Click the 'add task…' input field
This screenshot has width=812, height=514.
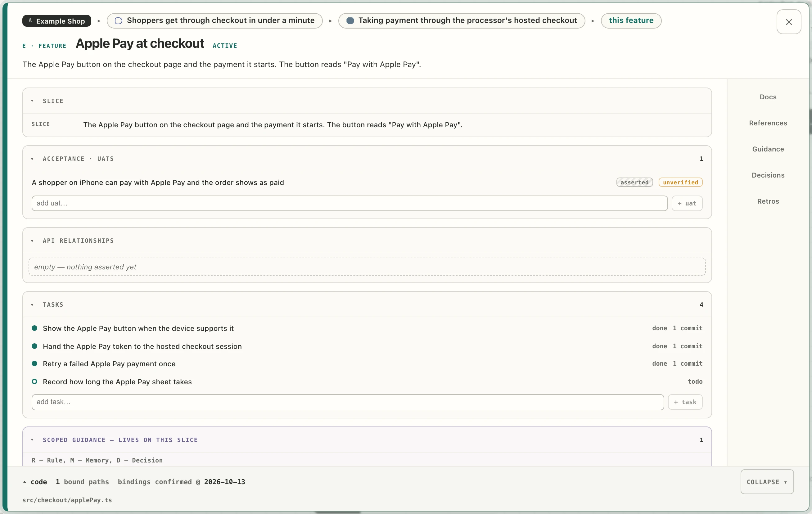pos(348,402)
